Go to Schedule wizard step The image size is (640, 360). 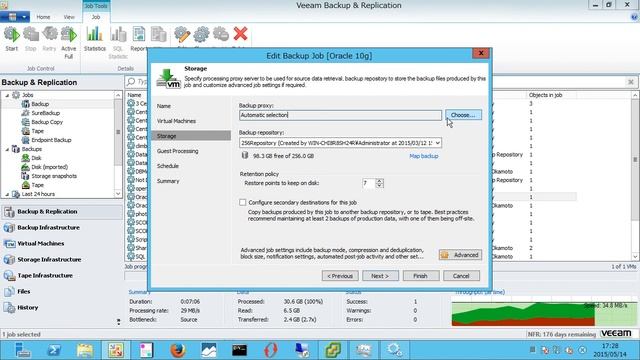click(x=168, y=166)
